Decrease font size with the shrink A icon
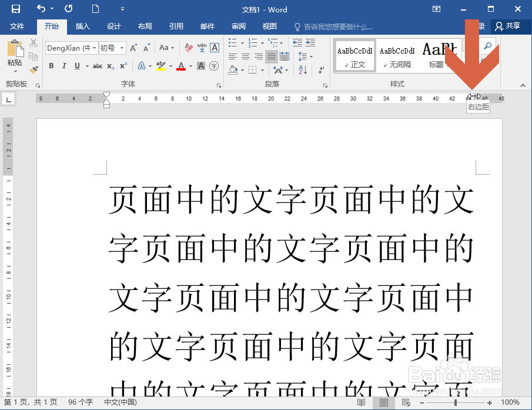The width and height of the screenshot is (532, 410). (146, 48)
